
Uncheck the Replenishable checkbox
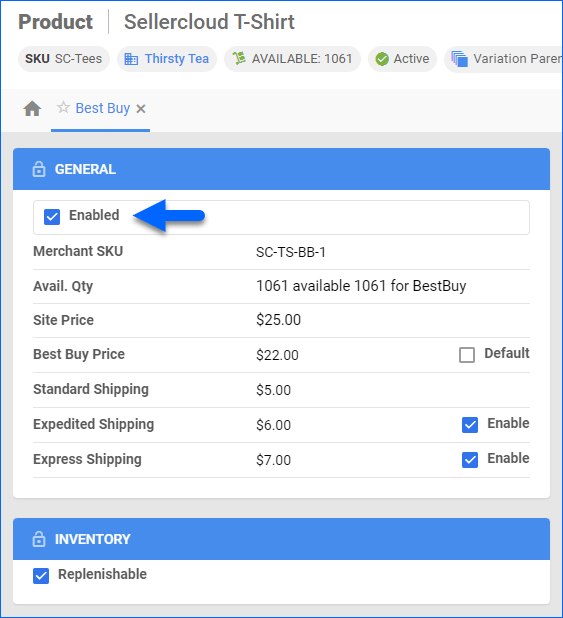41,576
